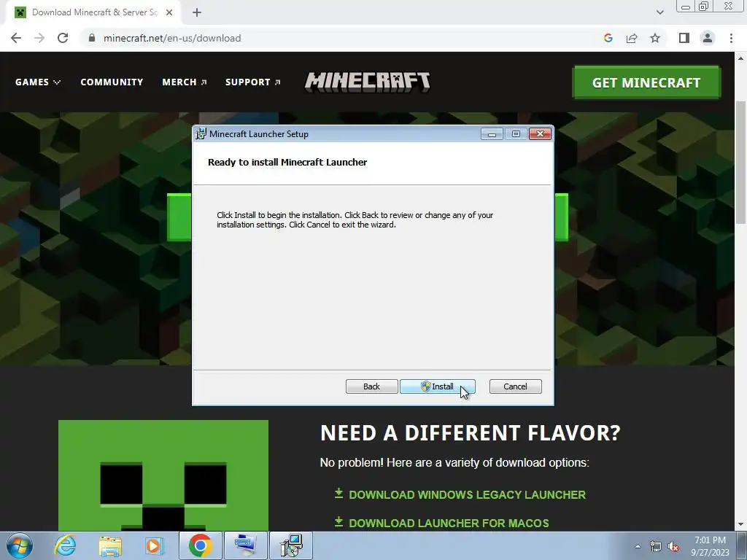Click Chrome icon in taskbar
Viewport: 747px width, 560px height.
coord(200,545)
